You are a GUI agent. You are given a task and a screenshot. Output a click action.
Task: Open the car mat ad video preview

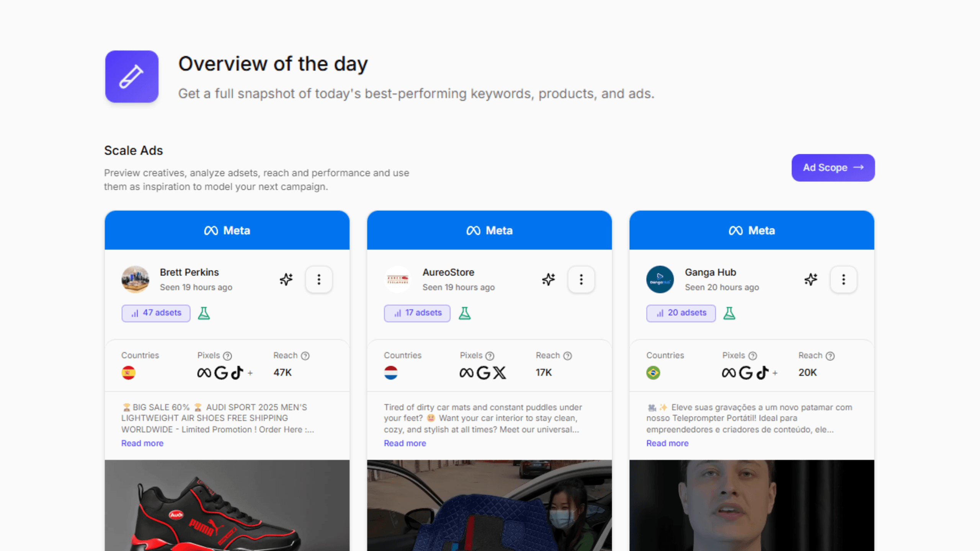489,505
